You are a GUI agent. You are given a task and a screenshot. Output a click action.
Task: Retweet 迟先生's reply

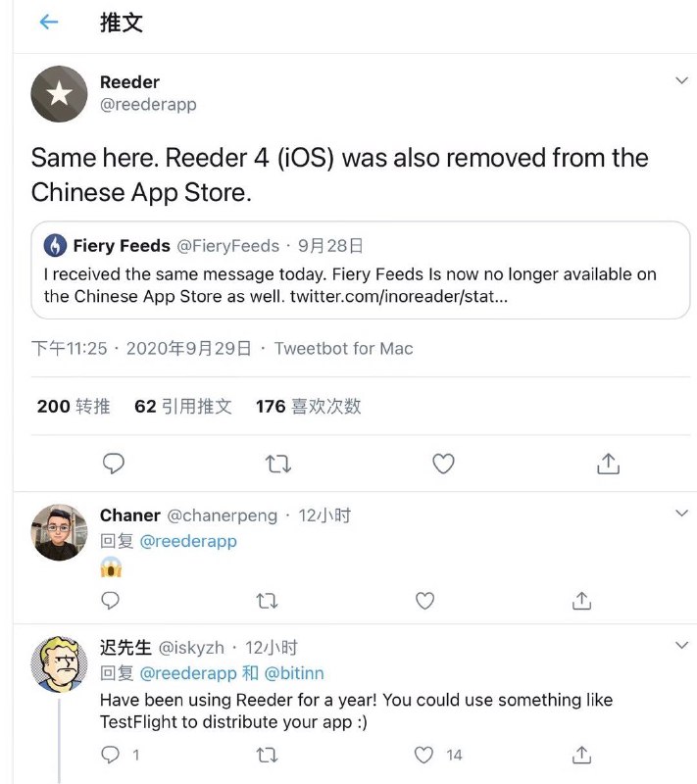point(267,755)
